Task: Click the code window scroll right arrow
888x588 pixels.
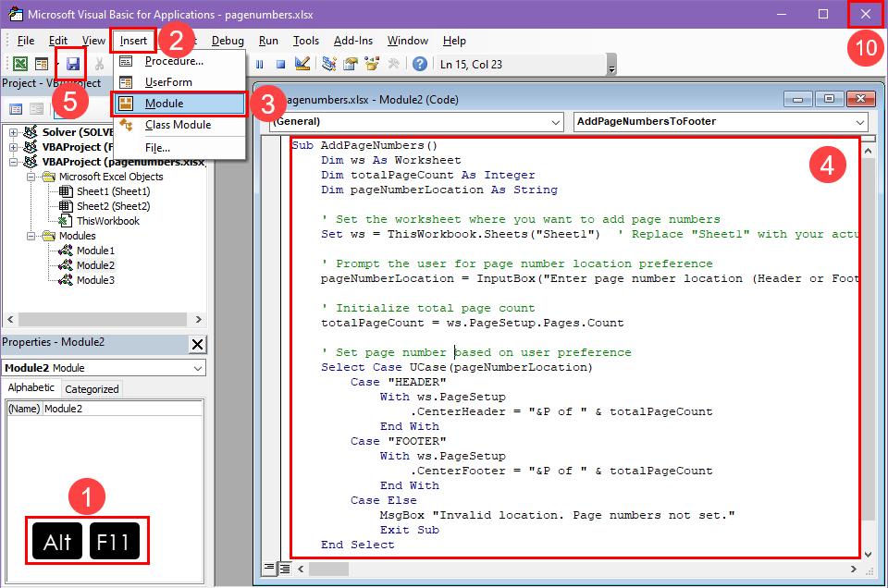Action: [854, 569]
